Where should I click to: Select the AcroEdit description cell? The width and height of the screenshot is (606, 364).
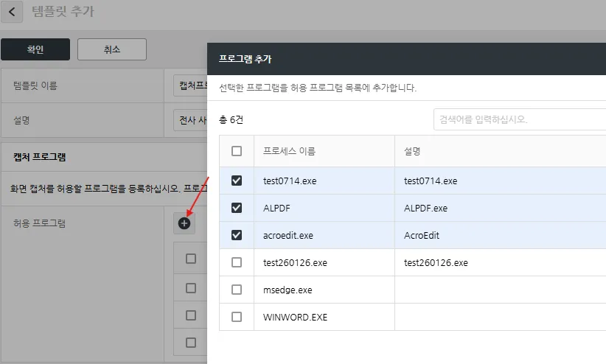click(x=501, y=235)
